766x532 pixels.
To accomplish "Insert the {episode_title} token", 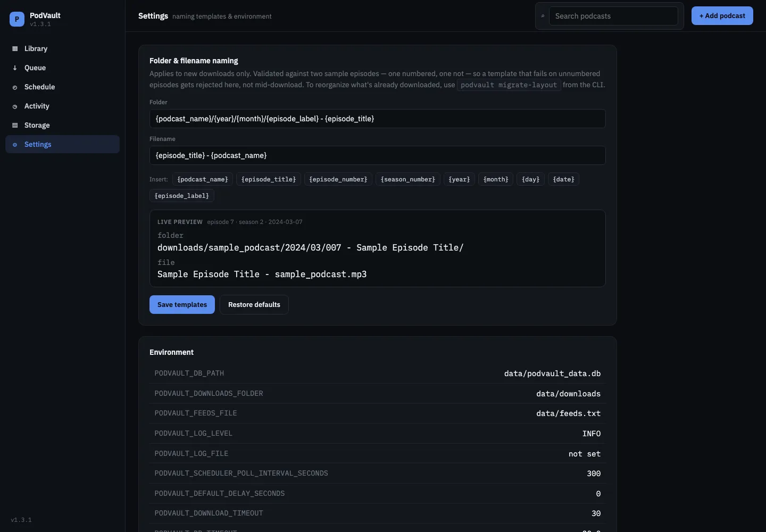I will pyautogui.click(x=269, y=179).
